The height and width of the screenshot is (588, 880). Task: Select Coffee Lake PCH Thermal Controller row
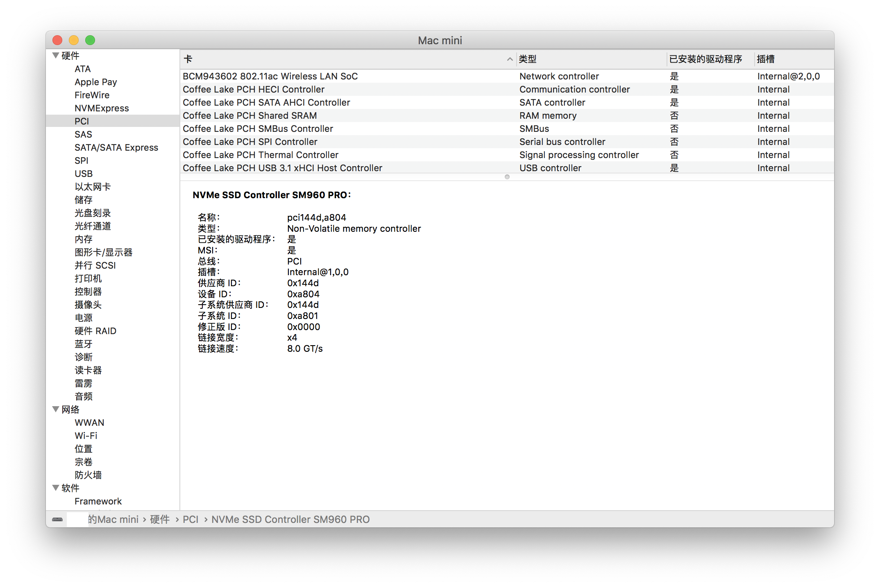coord(261,155)
